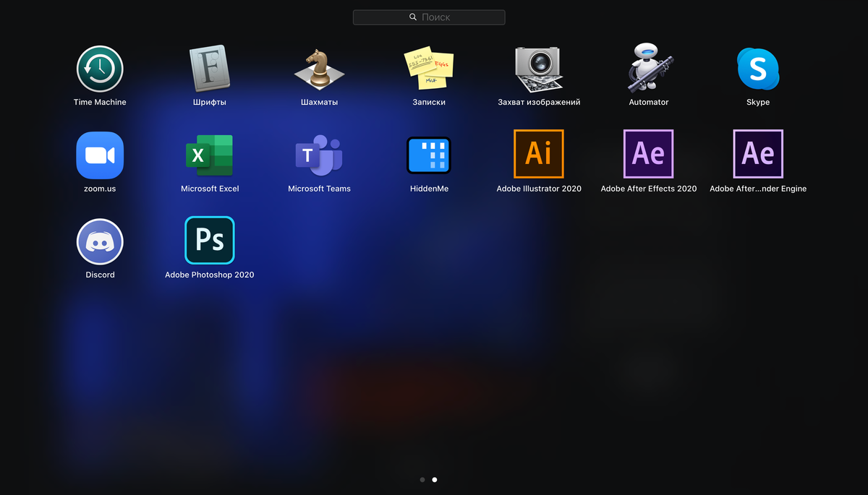The width and height of the screenshot is (868, 495).
Task: Open Захват изображений camera icon
Action: pyautogui.click(x=539, y=69)
